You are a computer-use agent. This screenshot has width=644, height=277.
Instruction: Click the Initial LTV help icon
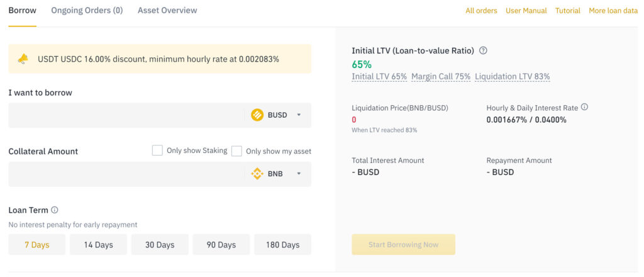pos(484,50)
